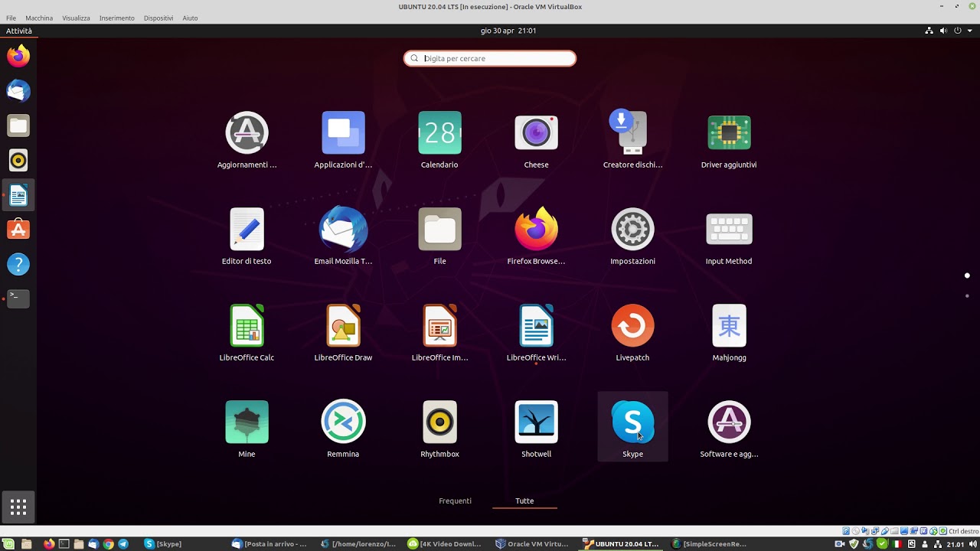The height and width of the screenshot is (551, 980).
Task: Open Ubuntu Software from the dock
Action: click(18, 230)
